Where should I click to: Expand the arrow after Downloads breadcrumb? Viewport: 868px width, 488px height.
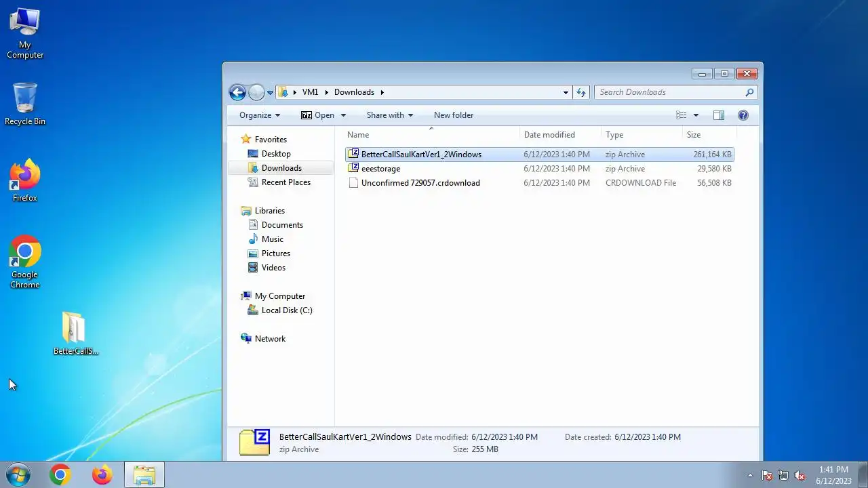[x=382, y=92]
